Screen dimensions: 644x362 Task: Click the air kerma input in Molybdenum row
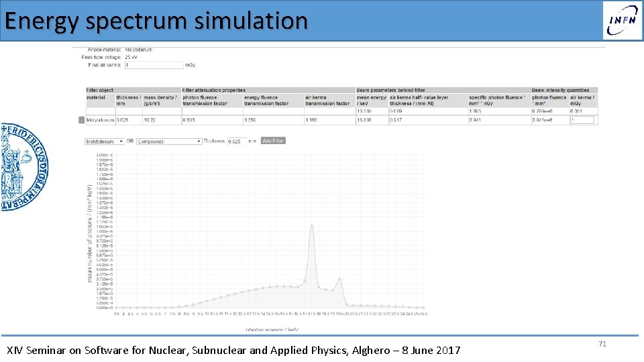point(582,120)
